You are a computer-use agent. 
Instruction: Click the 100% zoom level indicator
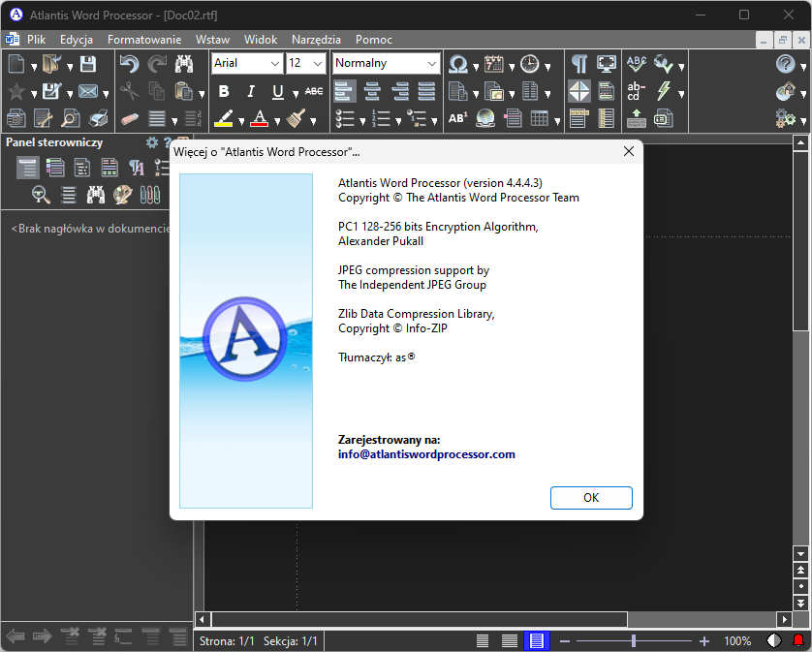[737, 641]
